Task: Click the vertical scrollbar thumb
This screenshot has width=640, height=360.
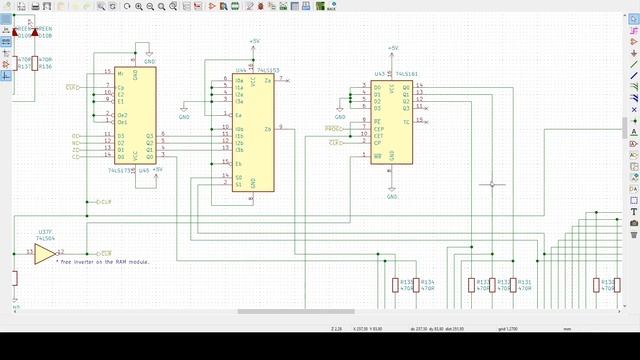Action: pyautogui.click(x=624, y=128)
